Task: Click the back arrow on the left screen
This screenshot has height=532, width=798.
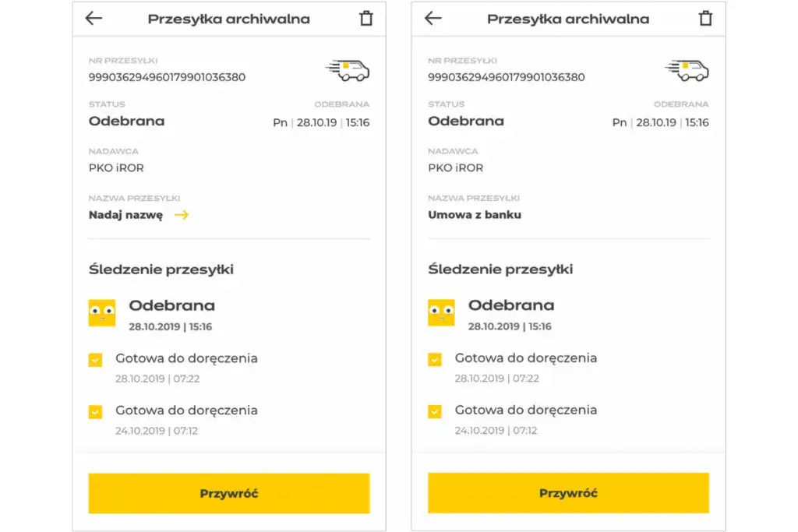Action: [93, 18]
